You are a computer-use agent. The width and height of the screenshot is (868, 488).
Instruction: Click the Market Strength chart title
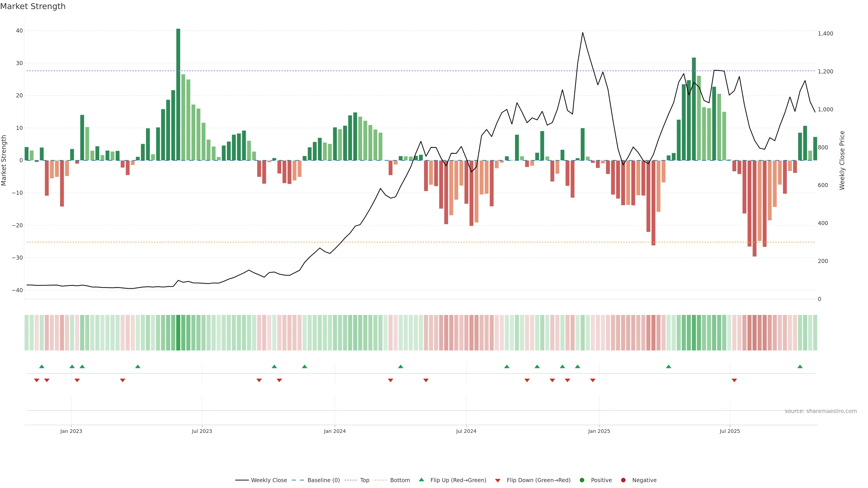[x=33, y=6]
